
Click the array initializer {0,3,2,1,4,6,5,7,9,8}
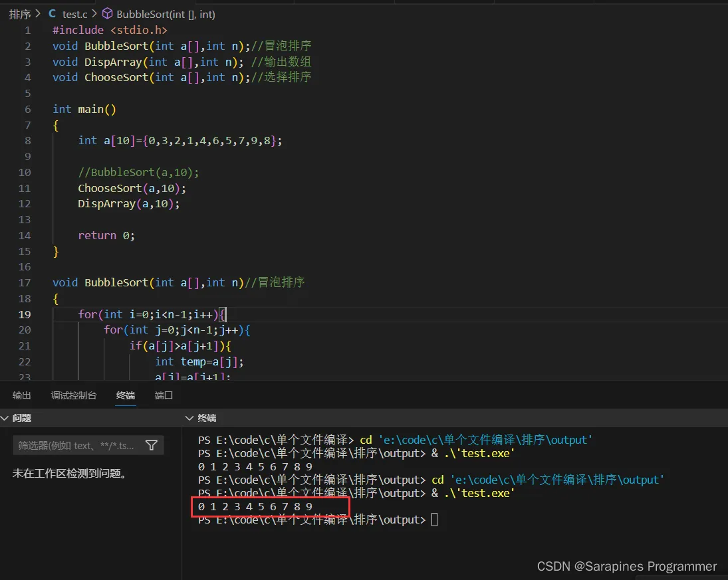point(209,141)
